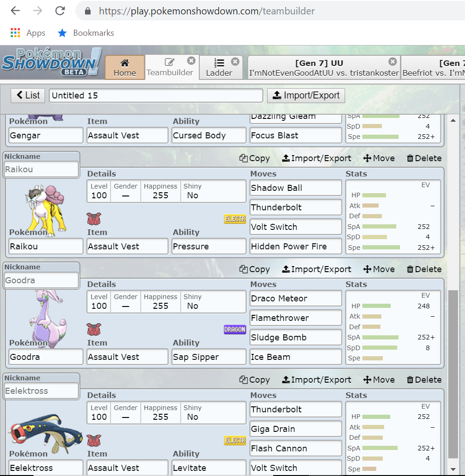Import/Export the Goodra set
This screenshot has width=465, height=476.
point(316,269)
